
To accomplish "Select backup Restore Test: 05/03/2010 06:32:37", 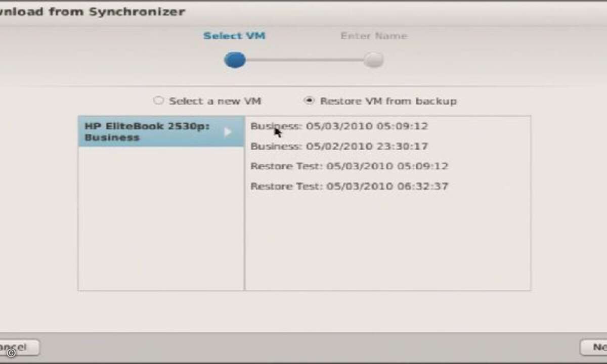I will [x=350, y=187].
